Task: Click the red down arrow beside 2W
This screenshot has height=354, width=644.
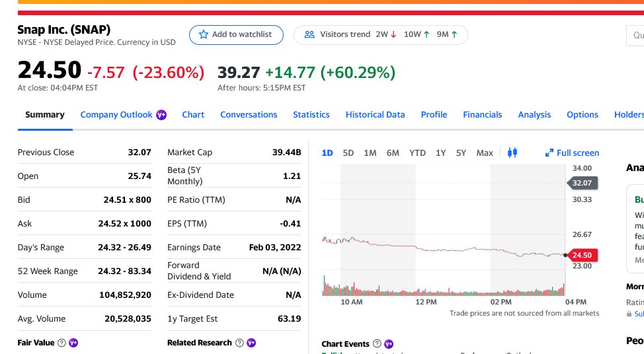Action: (393, 34)
